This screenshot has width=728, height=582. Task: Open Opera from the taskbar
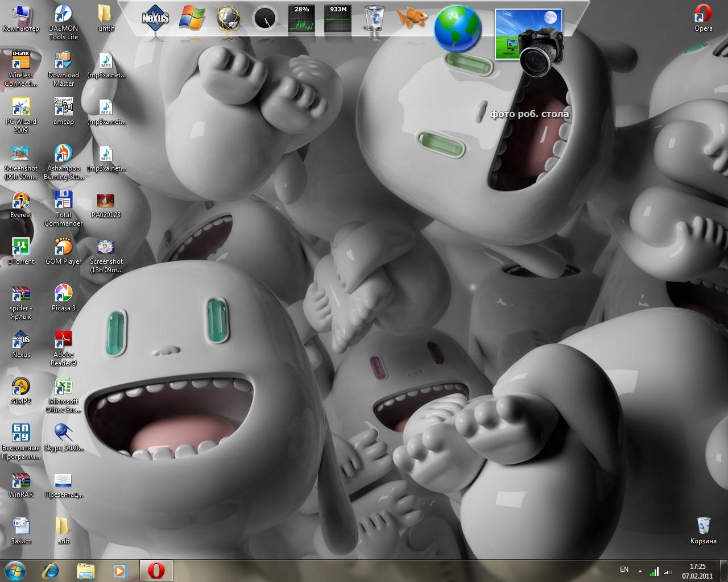(156, 571)
